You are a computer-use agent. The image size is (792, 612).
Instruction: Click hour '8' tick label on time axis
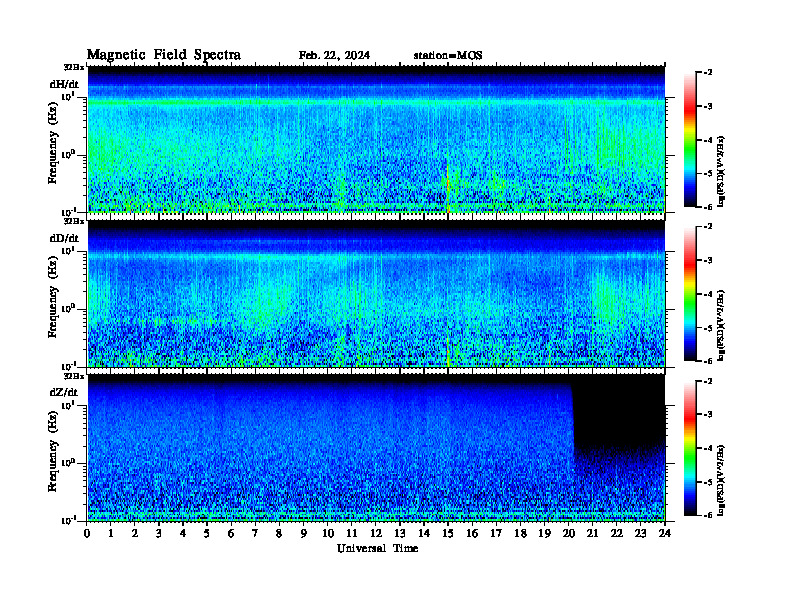click(x=279, y=533)
